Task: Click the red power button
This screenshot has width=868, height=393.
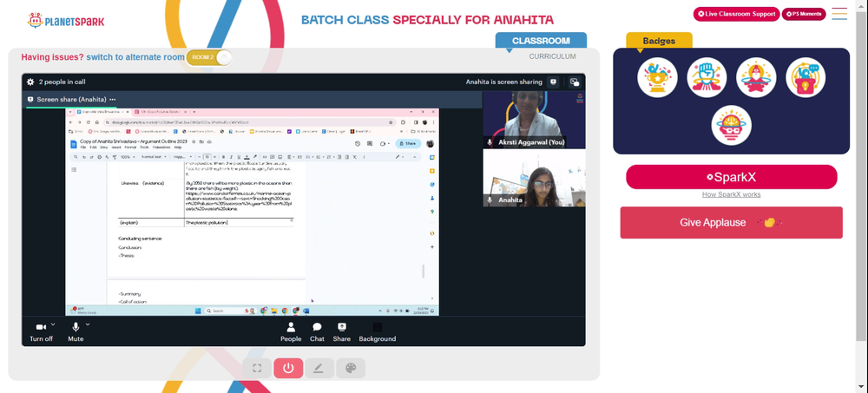Action: 288,368
